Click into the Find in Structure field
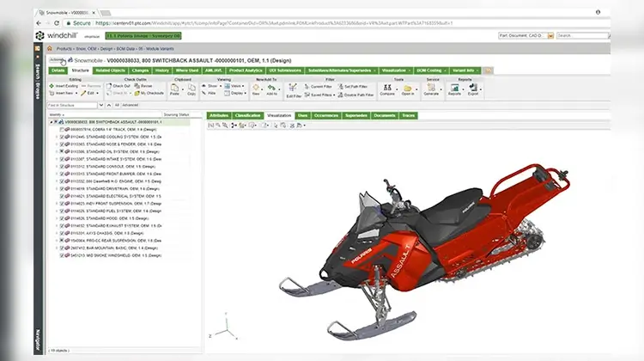Viewport: 644px width, 361px height. click(x=72, y=105)
